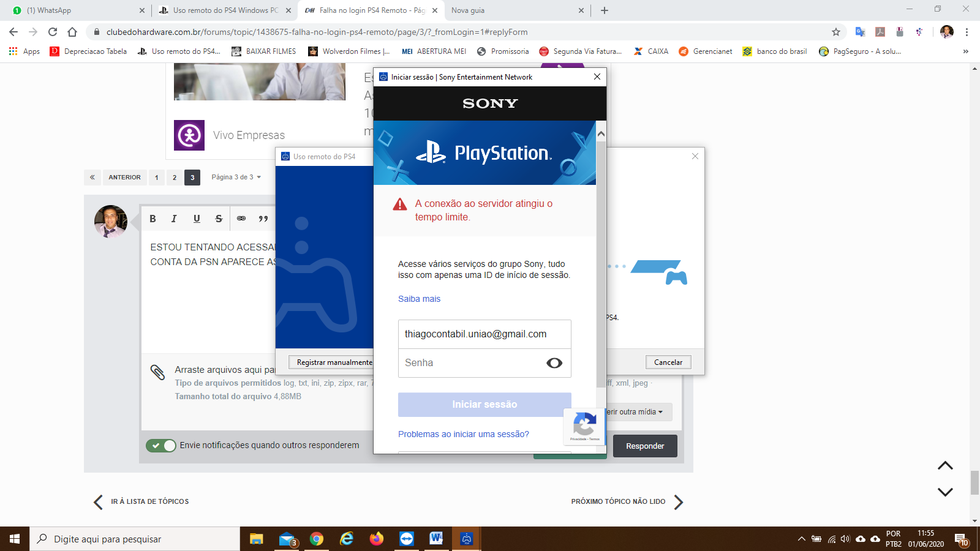The height and width of the screenshot is (551, 980).
Task: Toggle notifications when others reply
Action: point(161,446)
